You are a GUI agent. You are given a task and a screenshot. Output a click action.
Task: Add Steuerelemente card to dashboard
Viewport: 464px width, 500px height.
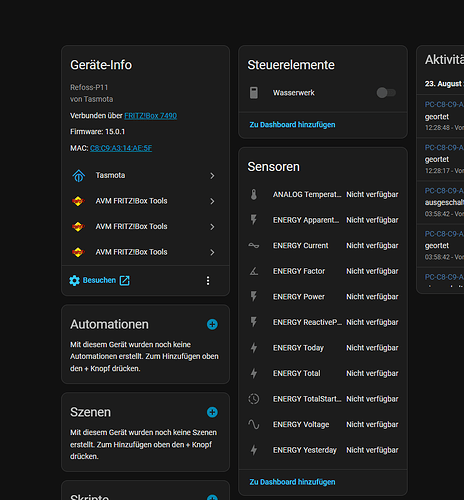[292, 125]
